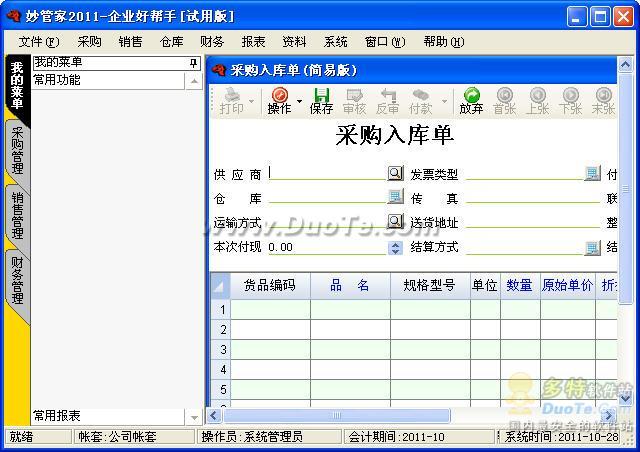Click the Print (打印) toolbar icon

pos(232,100)
